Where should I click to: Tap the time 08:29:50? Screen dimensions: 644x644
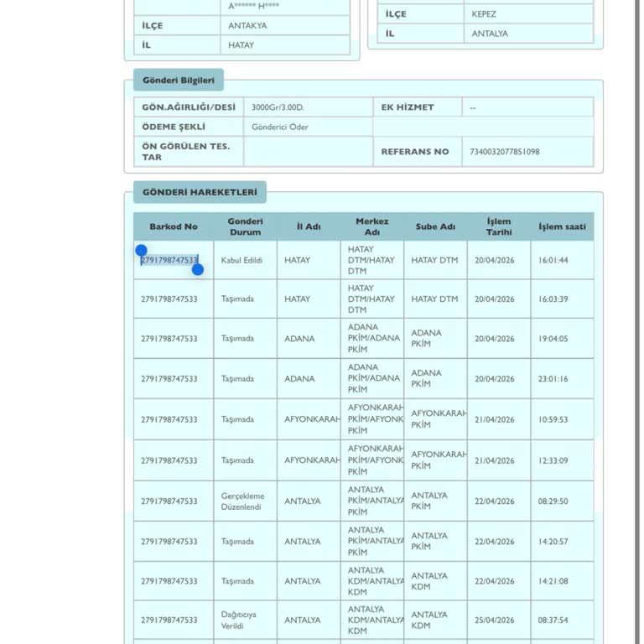(553, 501)
